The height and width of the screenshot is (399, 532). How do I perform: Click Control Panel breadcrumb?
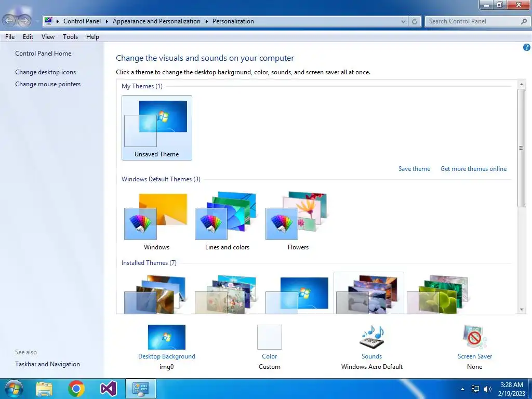coord(82,21)
